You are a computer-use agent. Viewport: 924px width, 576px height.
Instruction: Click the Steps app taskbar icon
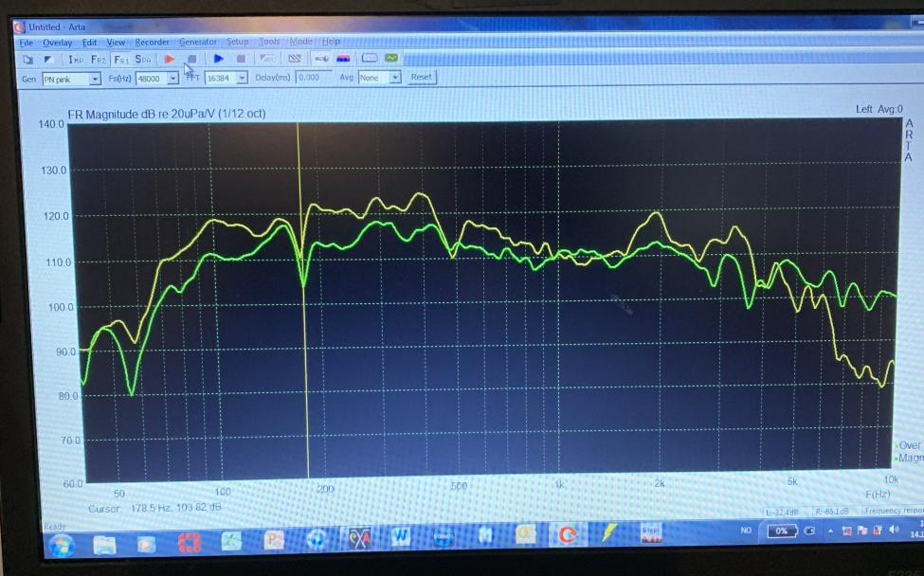point(650,531)
